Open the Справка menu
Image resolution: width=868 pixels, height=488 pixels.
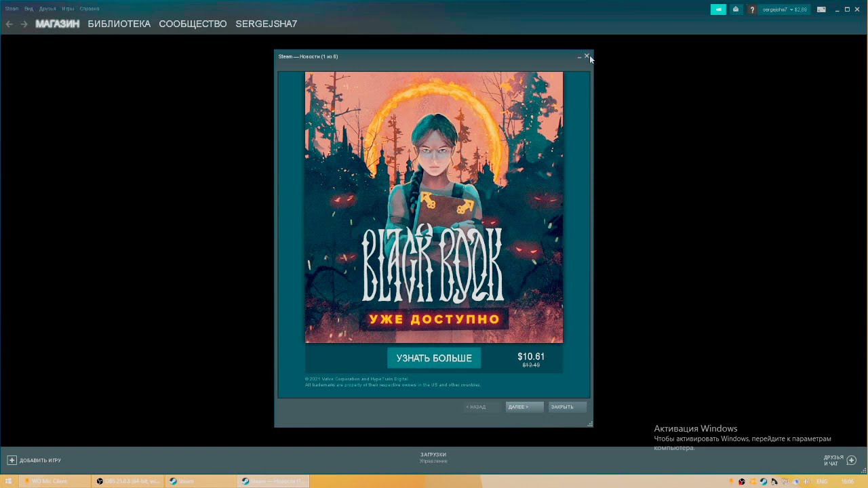[90, 9]
